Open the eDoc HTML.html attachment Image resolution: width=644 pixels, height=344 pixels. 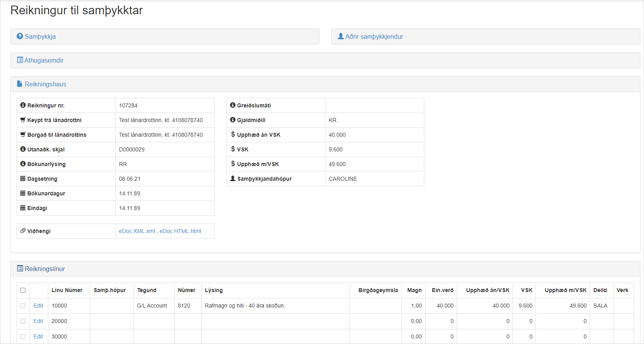(x=180, y=231)
